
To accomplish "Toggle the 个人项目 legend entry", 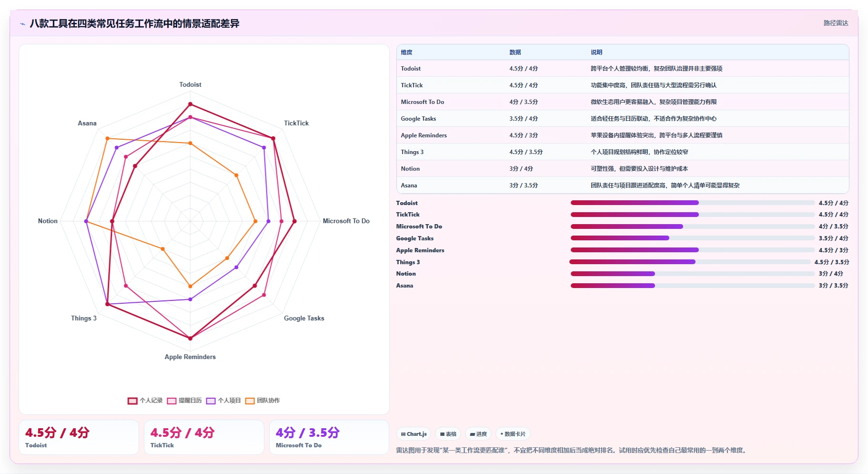I will pyautogui.click(x=223, y=401).
